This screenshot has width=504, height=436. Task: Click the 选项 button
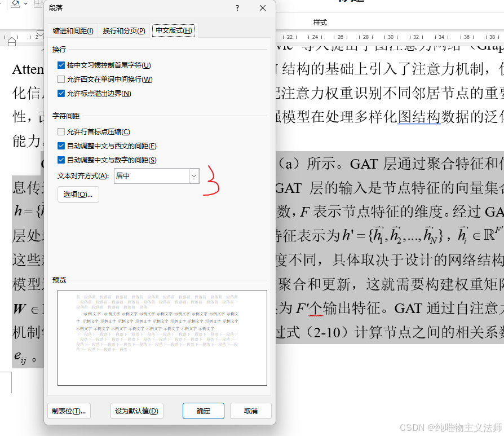78,194
